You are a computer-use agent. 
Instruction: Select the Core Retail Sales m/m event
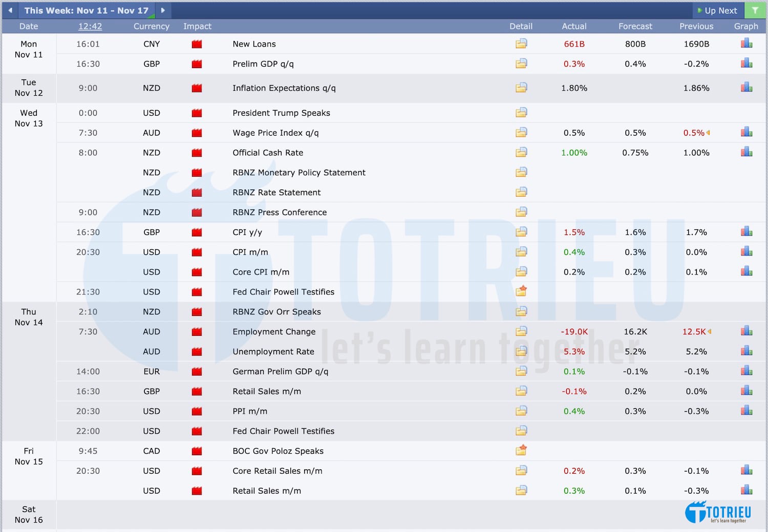click(278, 471)
